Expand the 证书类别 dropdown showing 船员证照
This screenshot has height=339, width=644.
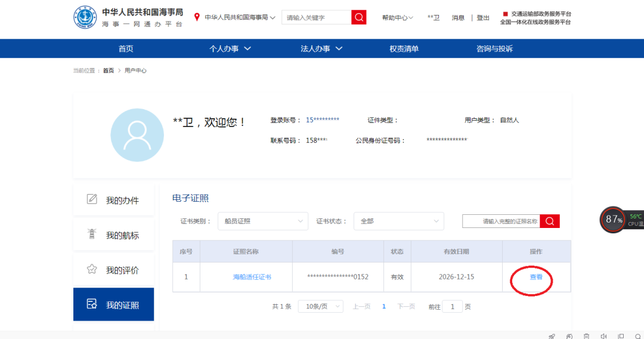[x=263, y=221]
